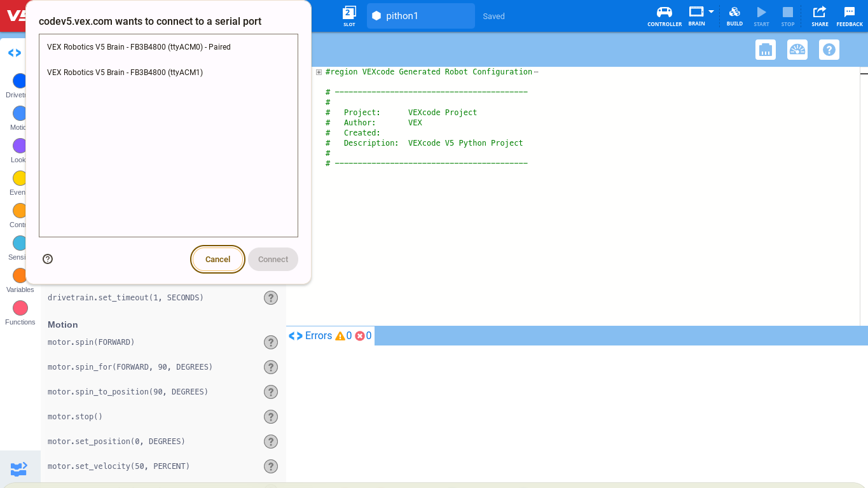
Task: Open the Brain dropdown caret
Action: click(710, 13)
